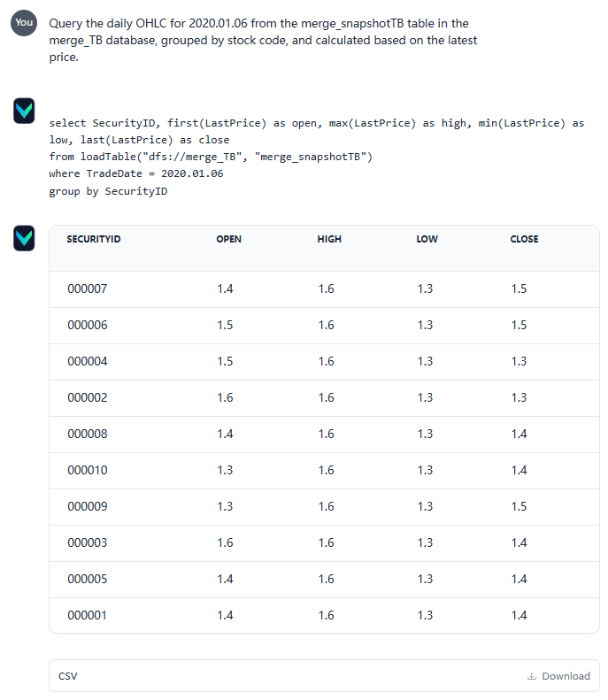
Task: Click the 000006 security ID cell
Action: [88, 326]
